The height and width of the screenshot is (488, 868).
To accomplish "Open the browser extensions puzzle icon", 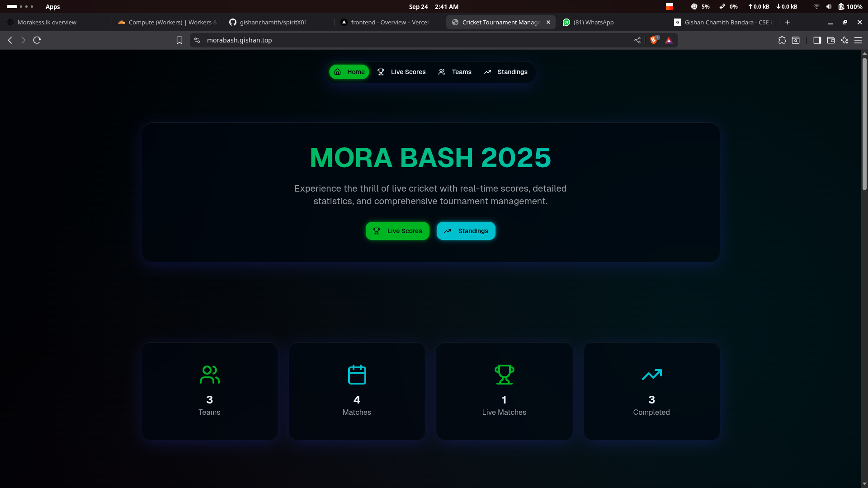I will 783,40.
